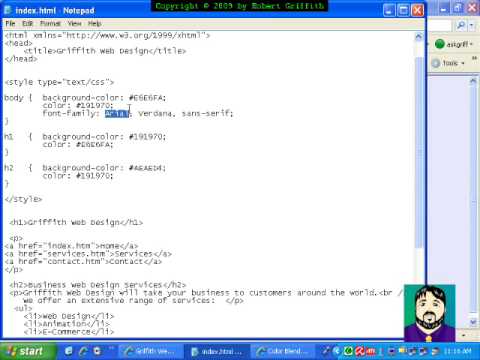480x360 pixels.
Task: Click the list item 'Animation' line
Action: tap(67, 323)
